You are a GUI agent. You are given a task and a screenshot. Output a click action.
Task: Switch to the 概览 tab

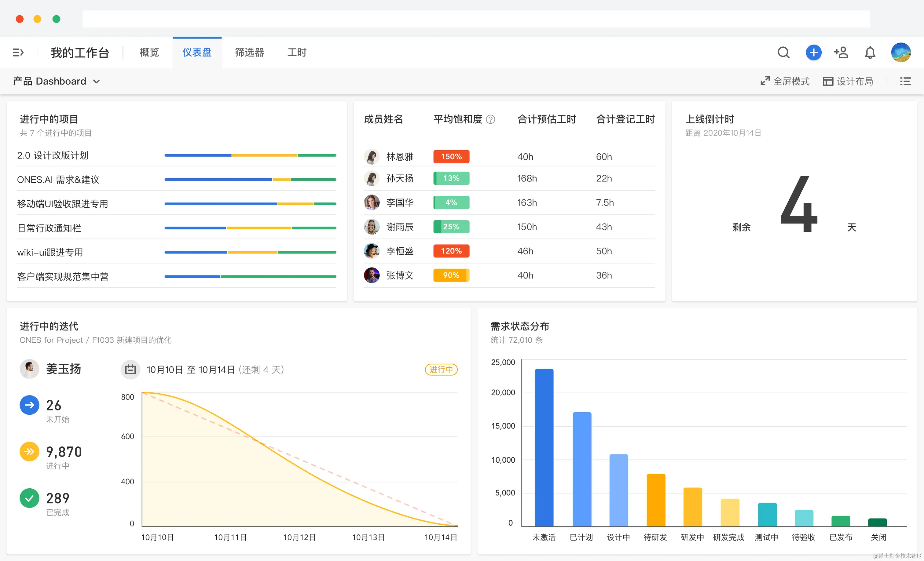point(149,53)
